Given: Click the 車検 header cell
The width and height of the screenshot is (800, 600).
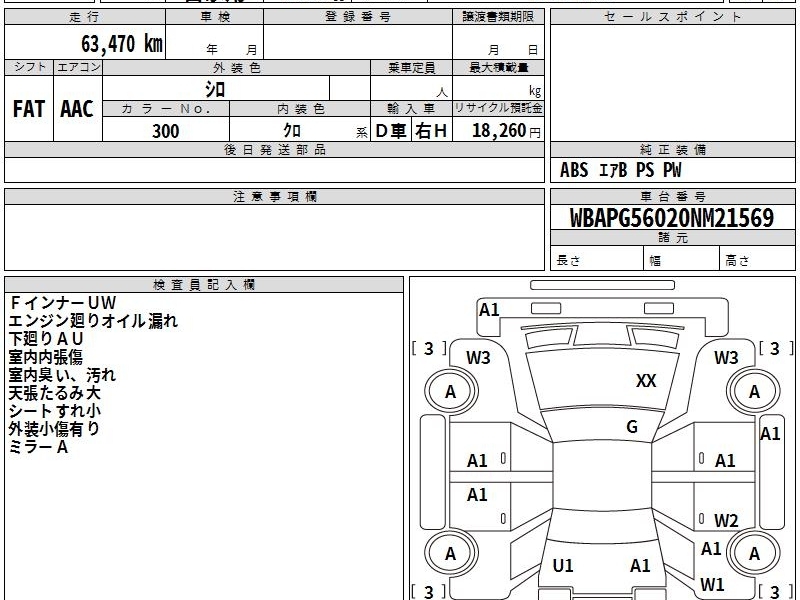Looking at the screenshot, I should (215, 17).
